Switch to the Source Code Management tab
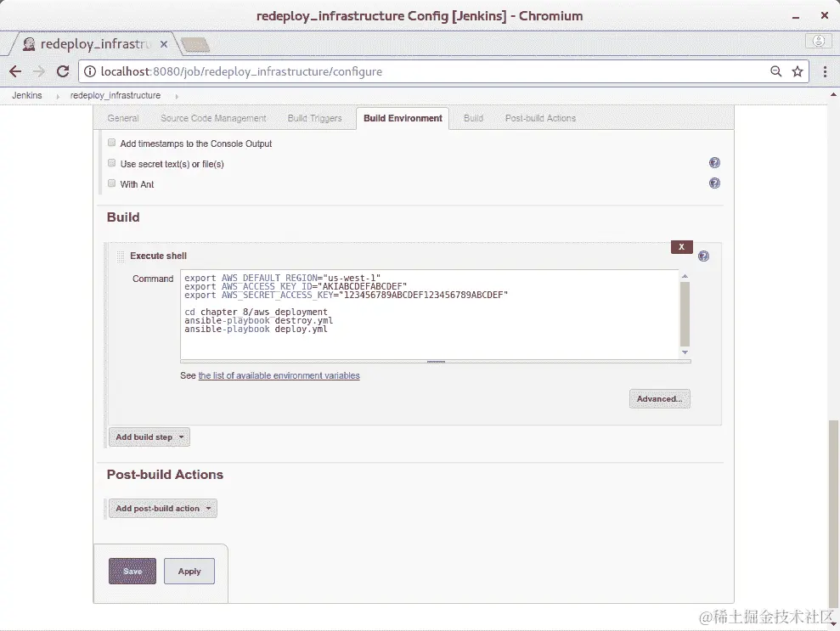The height and width of the screenshot is (631, 840). pos(213,118)
